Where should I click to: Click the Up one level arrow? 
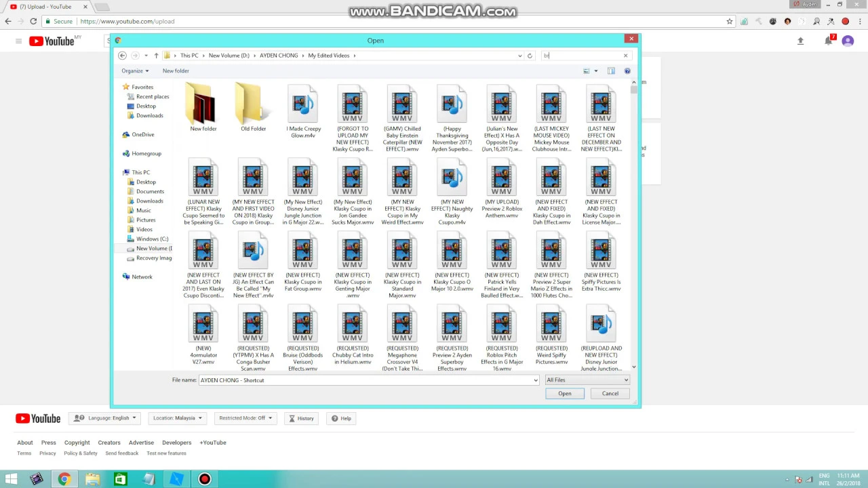pos(156,56)
